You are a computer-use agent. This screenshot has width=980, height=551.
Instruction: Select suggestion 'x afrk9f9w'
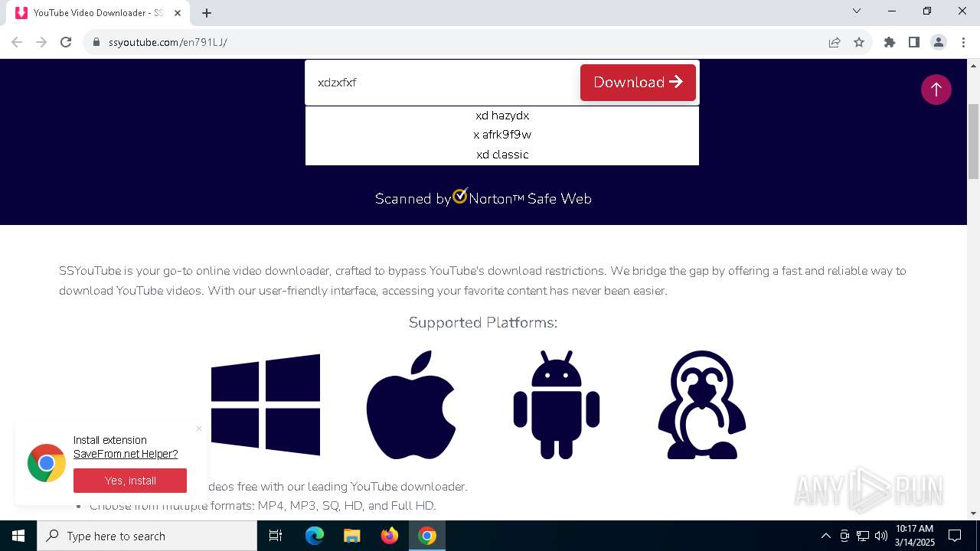click(x=502, y=135)
